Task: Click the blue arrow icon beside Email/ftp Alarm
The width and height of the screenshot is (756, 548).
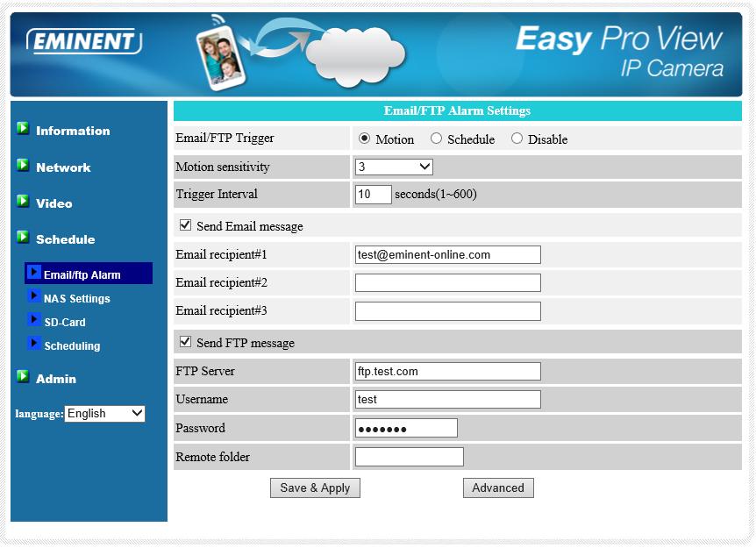Action: coord(33,273)
